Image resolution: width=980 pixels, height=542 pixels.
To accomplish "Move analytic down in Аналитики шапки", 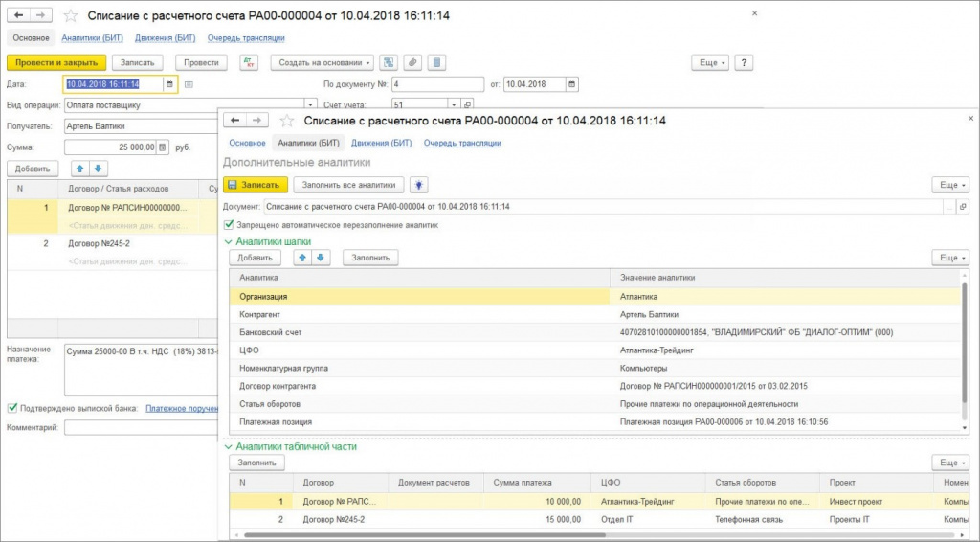I will coord(321,258).
